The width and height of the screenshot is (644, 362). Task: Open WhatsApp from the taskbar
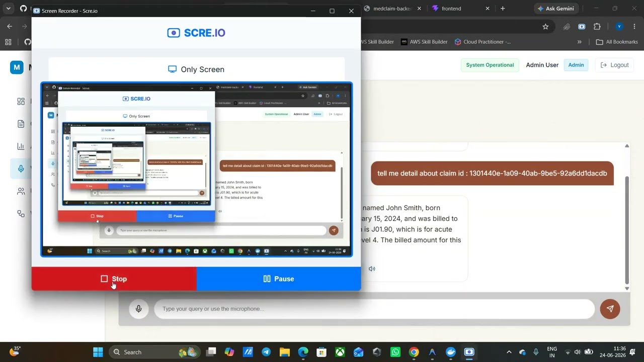coord(395,352)
